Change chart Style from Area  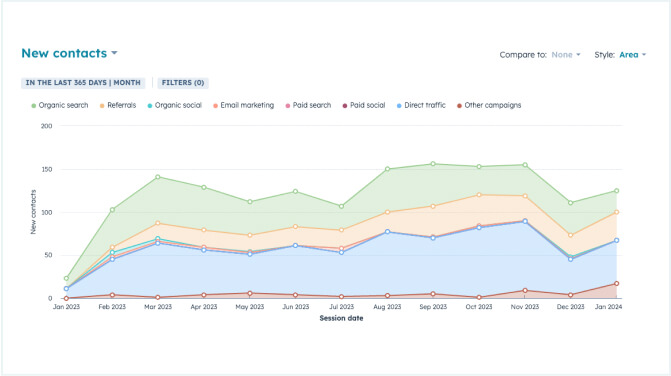coord(632,55)
